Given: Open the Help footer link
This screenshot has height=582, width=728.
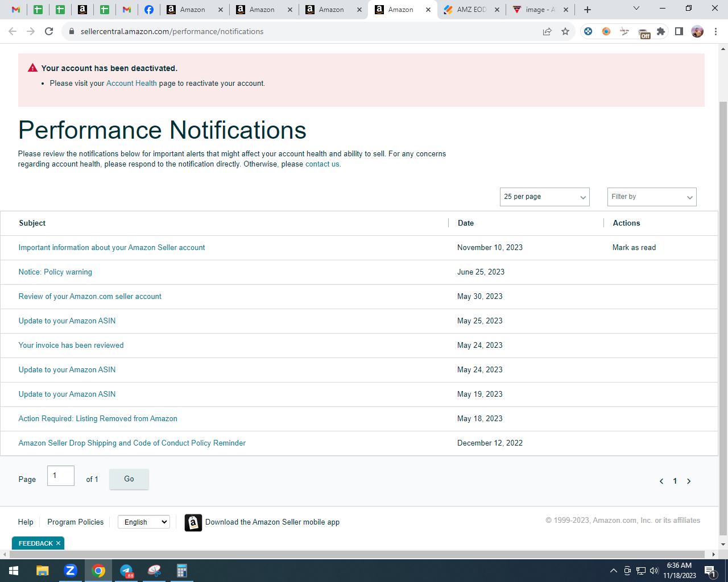Looking at the screenshot, I should pos(26,522).
